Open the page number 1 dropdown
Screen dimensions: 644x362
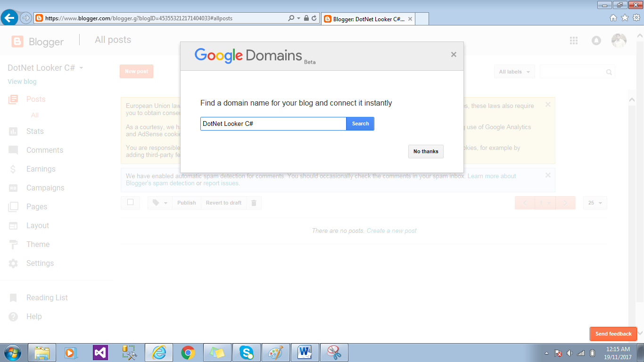545,203
